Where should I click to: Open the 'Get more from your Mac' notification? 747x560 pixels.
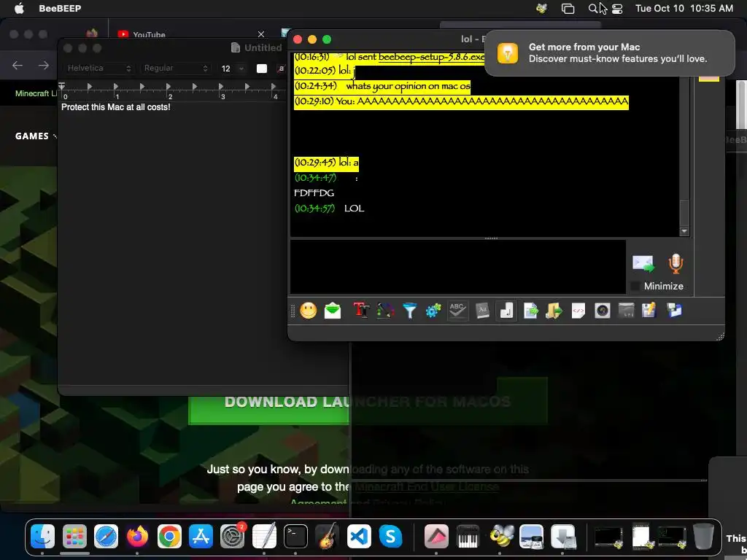[609, 52]
